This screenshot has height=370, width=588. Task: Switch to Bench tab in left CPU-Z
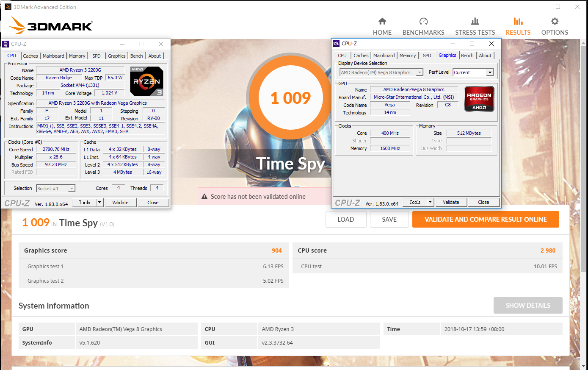(137, 56)
